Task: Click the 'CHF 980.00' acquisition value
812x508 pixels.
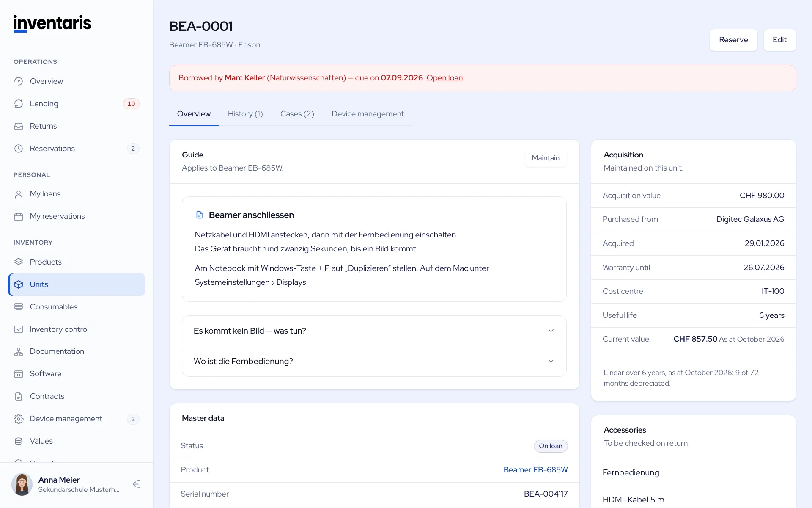Action: tap(762, 196)
